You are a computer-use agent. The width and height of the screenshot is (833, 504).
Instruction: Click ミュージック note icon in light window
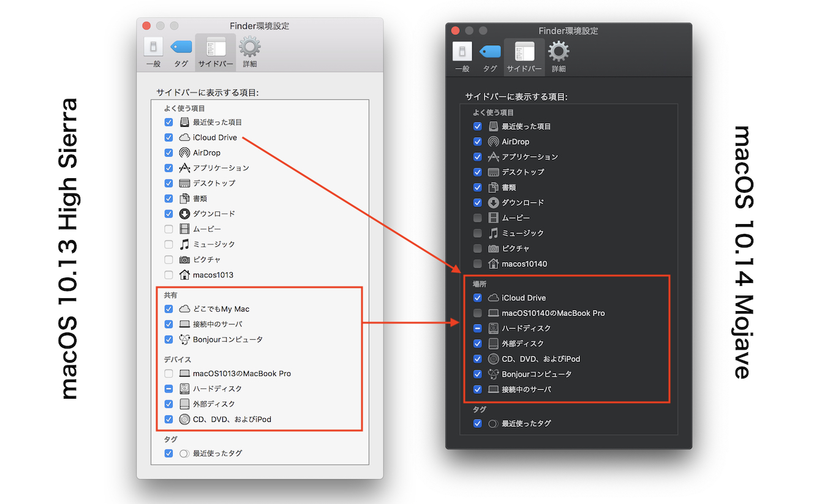coord(184,244)
